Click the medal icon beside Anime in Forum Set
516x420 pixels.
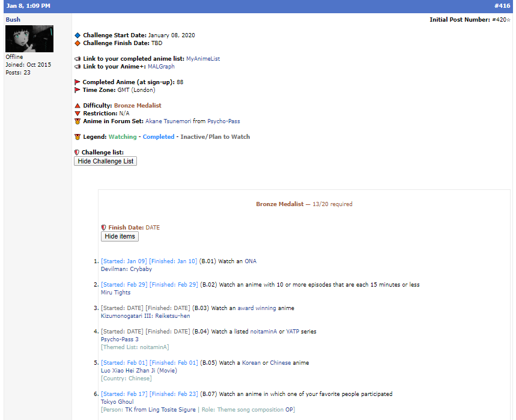point(77,121)
